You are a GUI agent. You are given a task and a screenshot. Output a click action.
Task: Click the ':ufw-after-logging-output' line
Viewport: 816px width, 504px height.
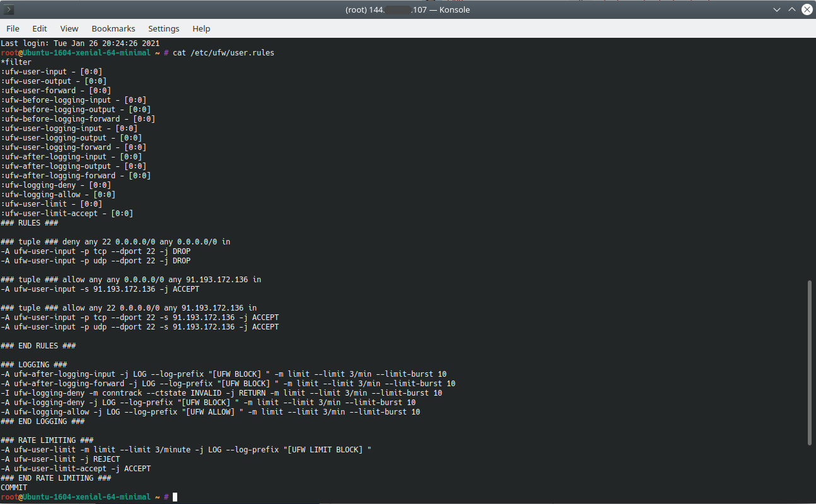click(x=74, y=166)
